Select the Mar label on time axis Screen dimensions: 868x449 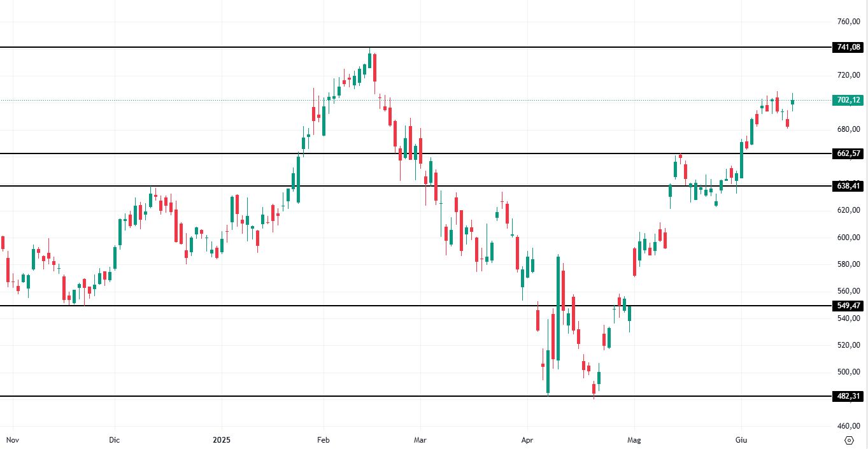[x=420, y=440]
